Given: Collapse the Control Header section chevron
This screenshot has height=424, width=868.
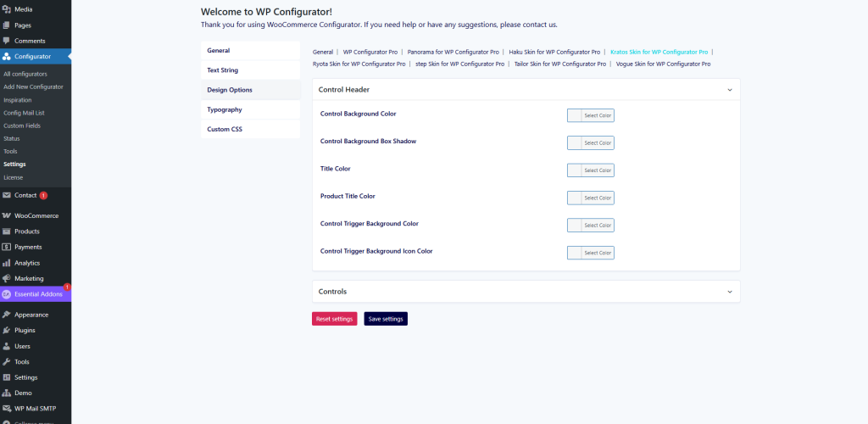Looking at the screenshot, I should [730, 90].
